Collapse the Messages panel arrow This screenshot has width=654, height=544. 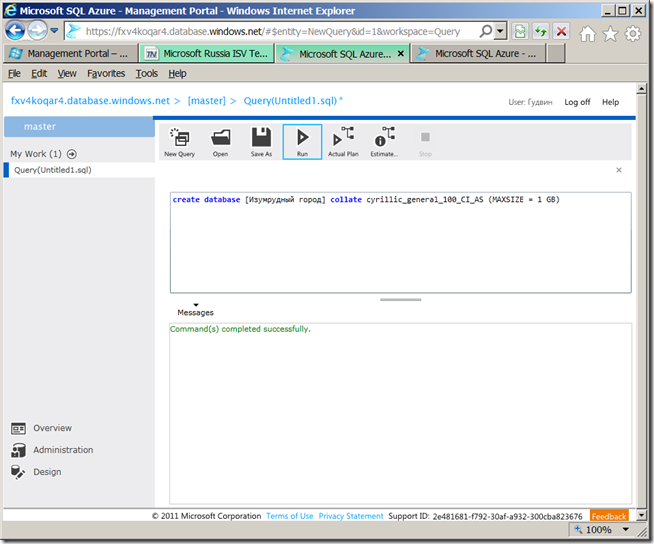point(196,305)
